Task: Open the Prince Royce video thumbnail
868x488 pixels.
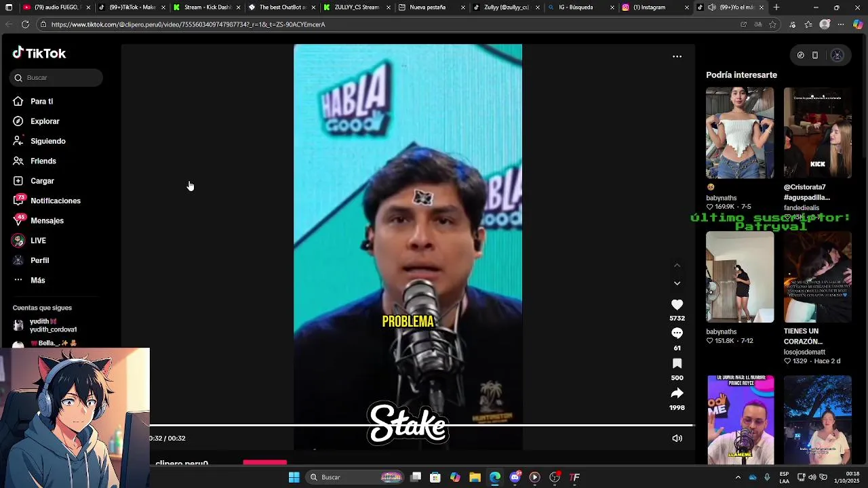Action: 739,420
